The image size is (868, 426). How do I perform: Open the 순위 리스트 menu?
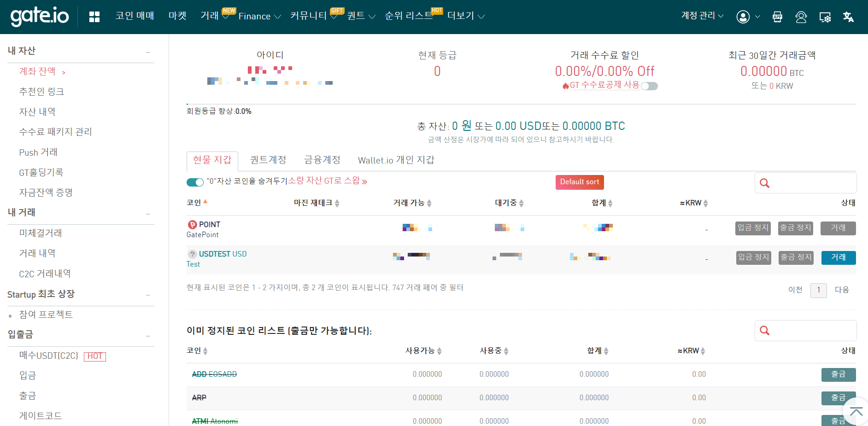coord(409,16)
